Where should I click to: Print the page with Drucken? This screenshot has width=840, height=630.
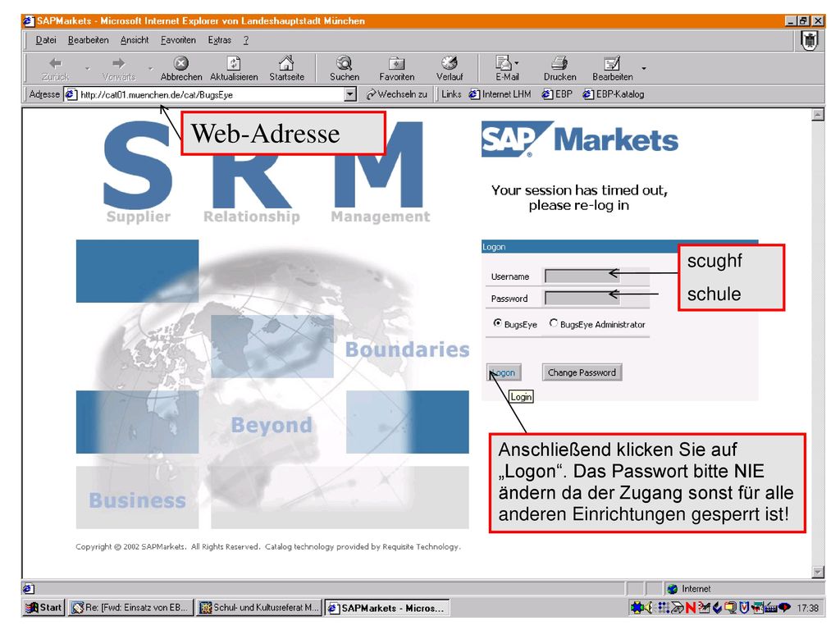click(559, 69)
